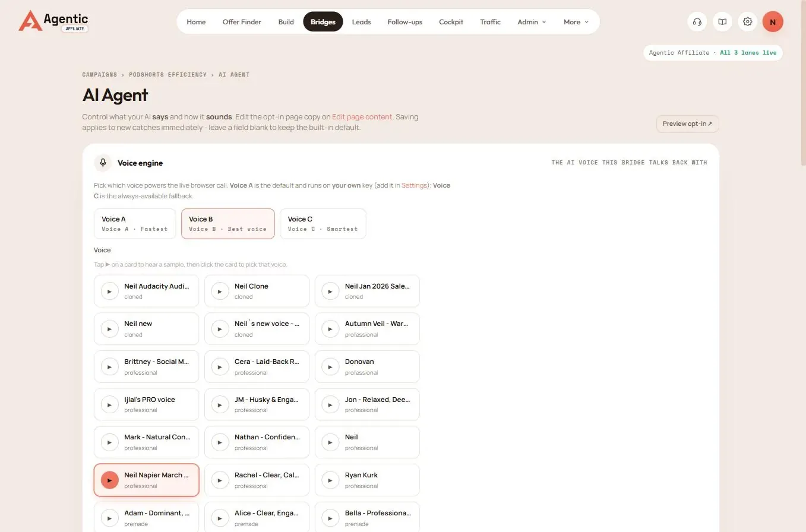
Task: Pick the Neil Clone voice card
Action: click(x=257, y=291)
